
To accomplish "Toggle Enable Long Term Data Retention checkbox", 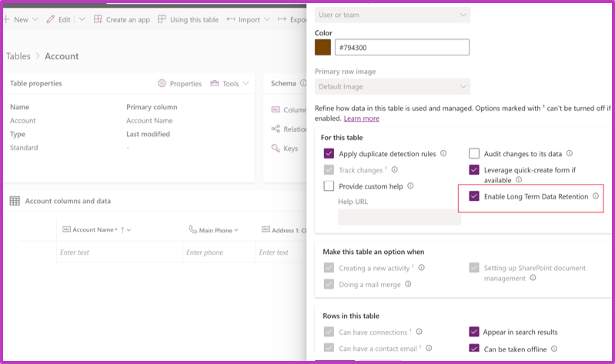I will point(474,196).
